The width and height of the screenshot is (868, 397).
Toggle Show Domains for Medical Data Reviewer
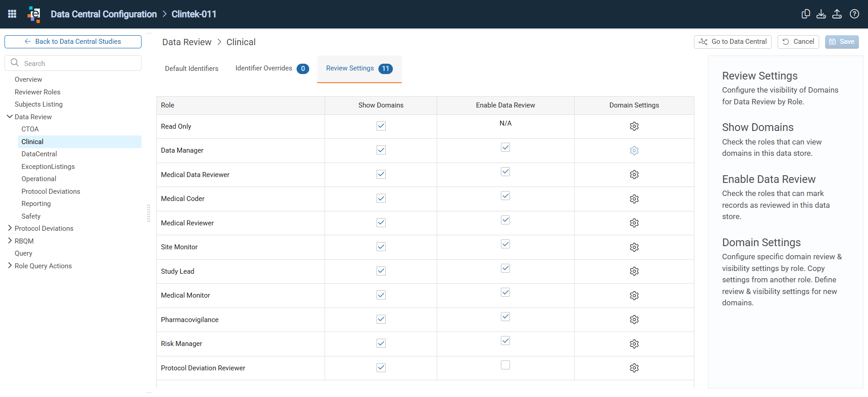tap(381, 174)
